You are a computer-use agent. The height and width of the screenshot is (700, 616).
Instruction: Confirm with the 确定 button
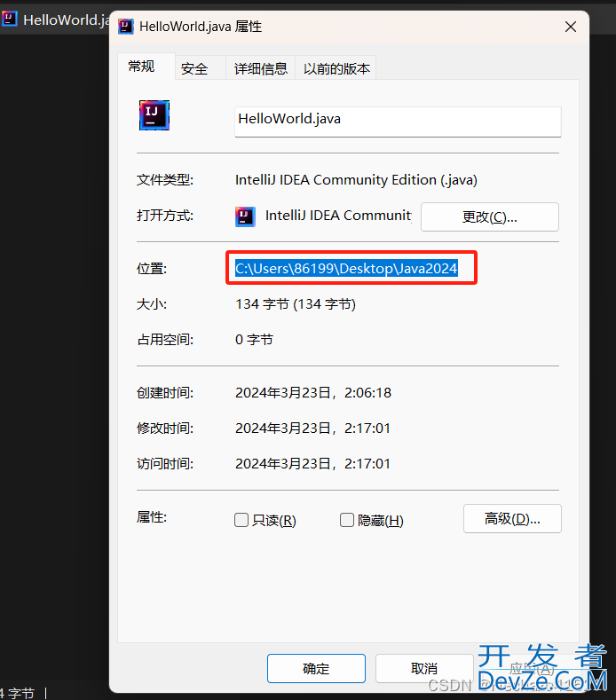(316, 668)
